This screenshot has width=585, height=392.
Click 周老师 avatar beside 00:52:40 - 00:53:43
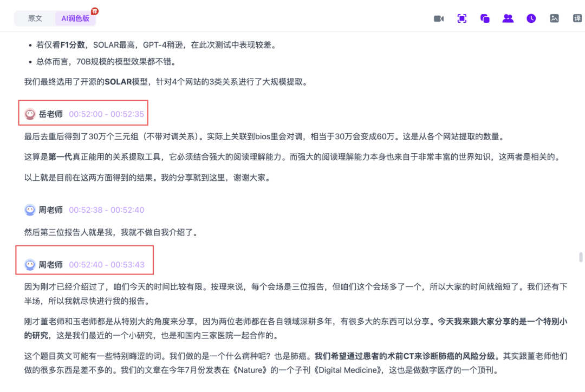point(30,265)
